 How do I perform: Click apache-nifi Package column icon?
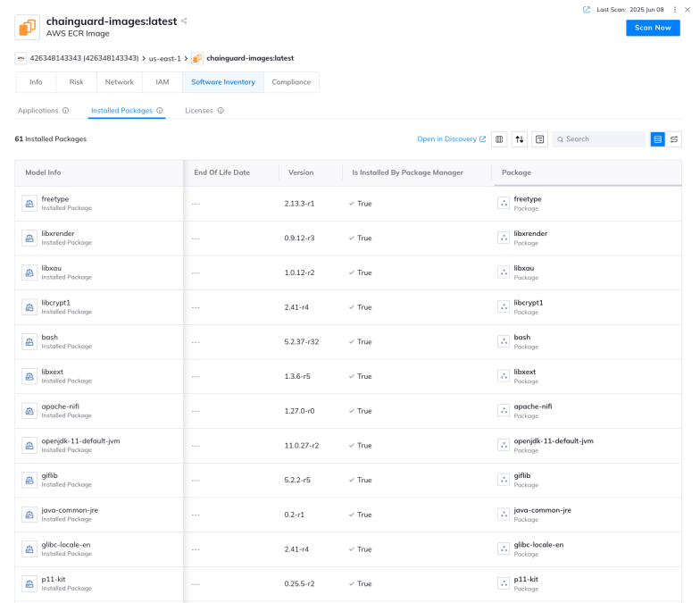click(x=504, y=411)
